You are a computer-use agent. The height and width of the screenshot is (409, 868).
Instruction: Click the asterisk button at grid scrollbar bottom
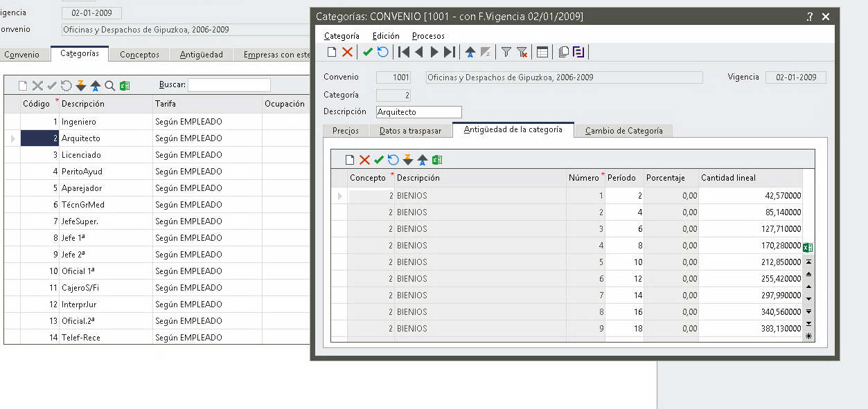tap(808, 336)
